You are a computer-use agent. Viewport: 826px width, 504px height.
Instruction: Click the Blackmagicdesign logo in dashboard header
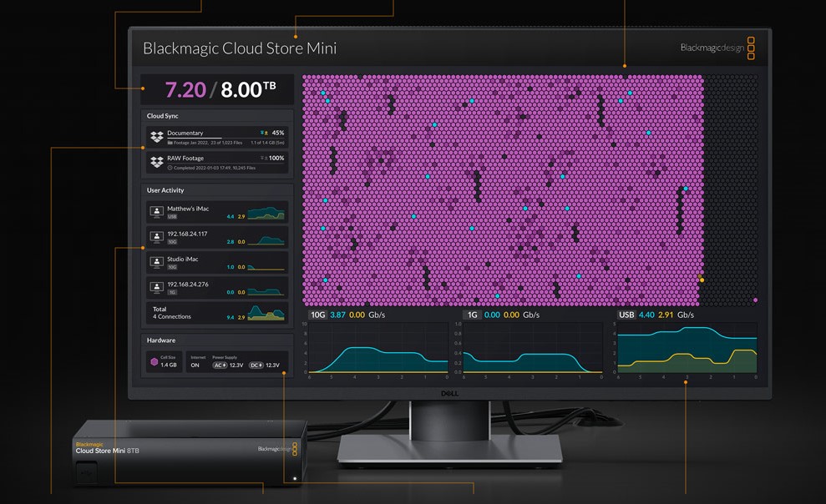(717, 48)
